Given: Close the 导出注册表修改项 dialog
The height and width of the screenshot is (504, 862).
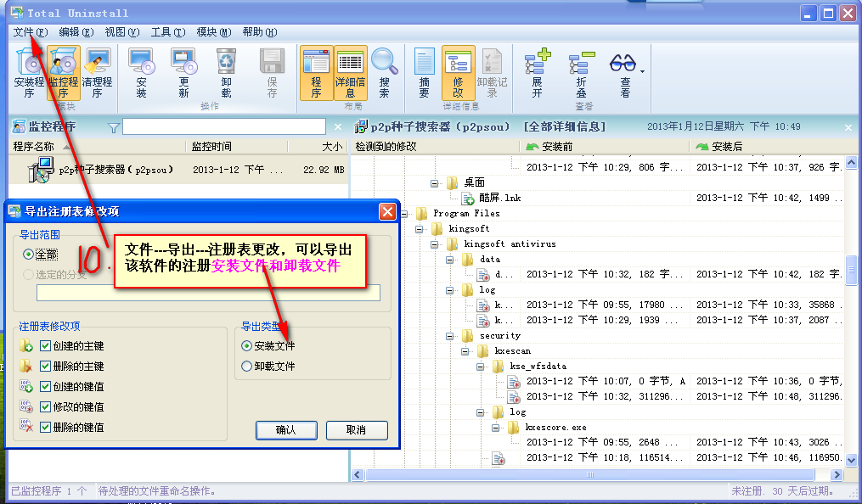Looking at the screenshot, I should click(x=387, y=211).
